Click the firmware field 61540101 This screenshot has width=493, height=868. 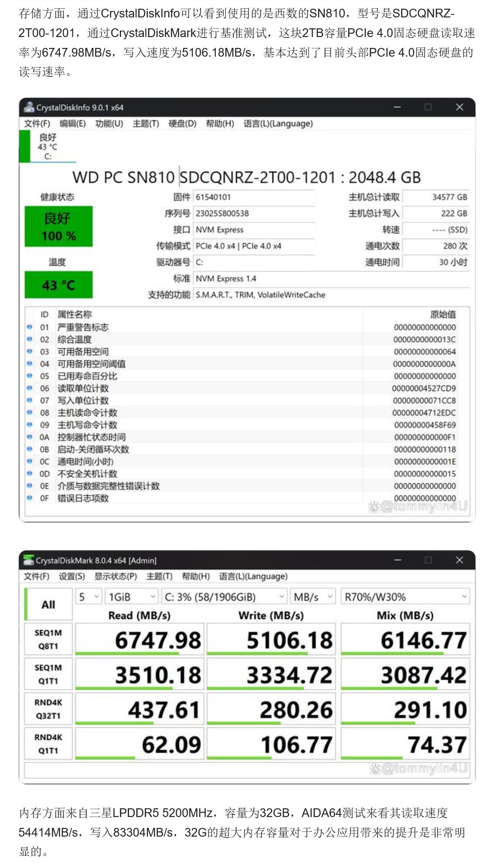(x=254, y=197)
